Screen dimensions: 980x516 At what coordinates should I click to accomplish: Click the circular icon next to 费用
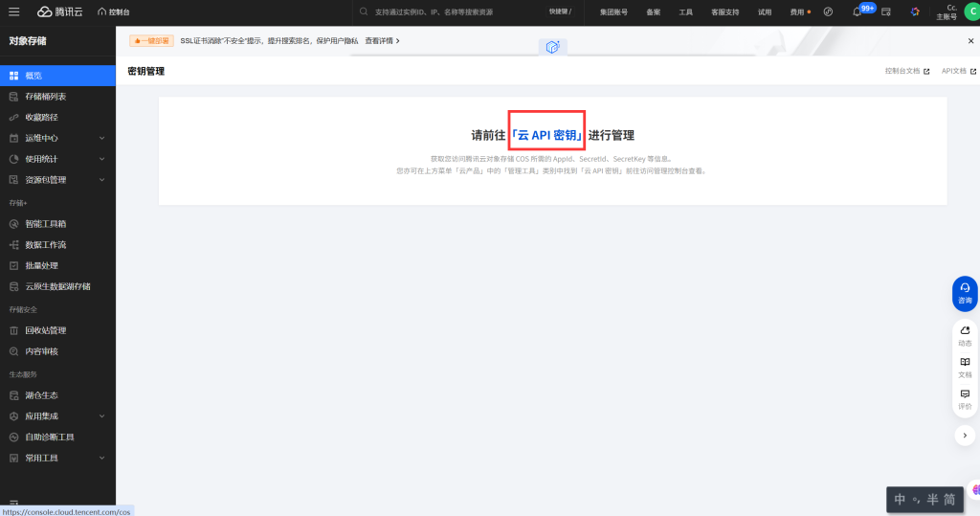(828, 11)
